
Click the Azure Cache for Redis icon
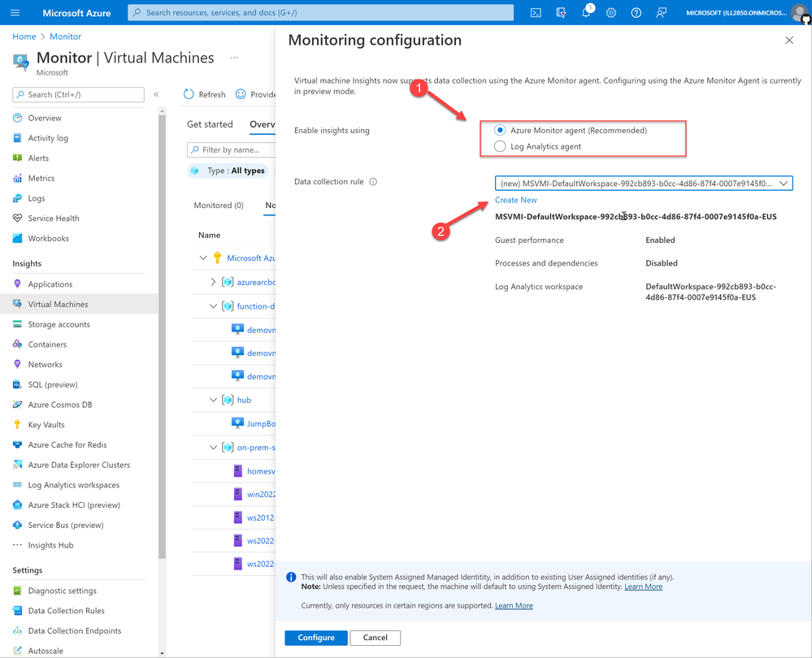click(18, 444)
